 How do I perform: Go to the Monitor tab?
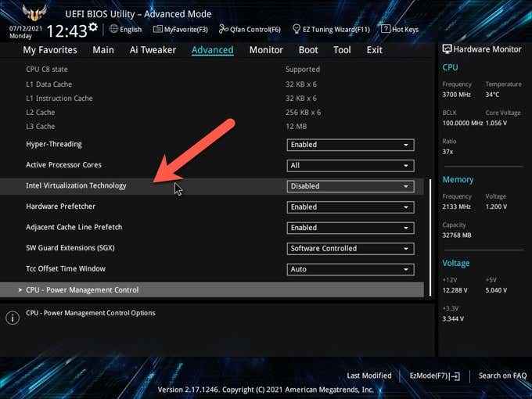tap(266, 50)
